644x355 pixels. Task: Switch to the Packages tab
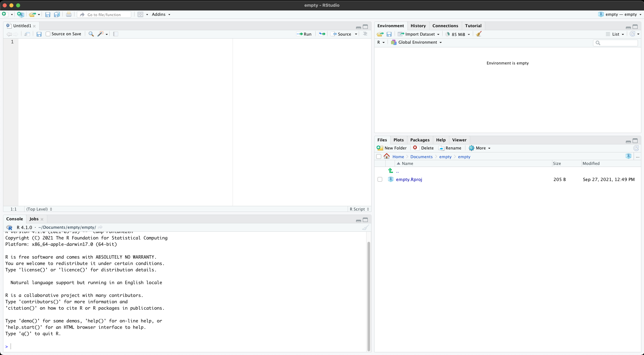point(419,140)
